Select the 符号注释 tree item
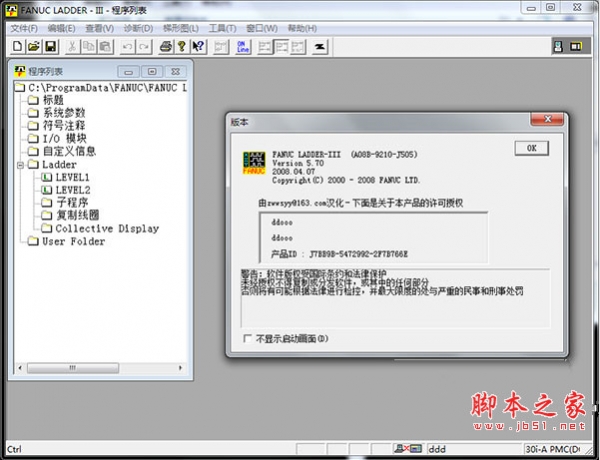 point(64,126)
